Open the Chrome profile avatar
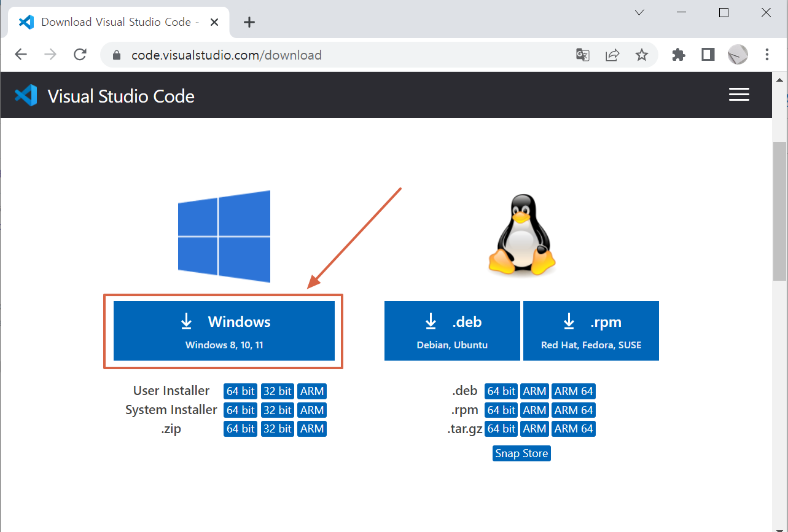Screen dimensions: 788x532 click(x=738, y=55)
